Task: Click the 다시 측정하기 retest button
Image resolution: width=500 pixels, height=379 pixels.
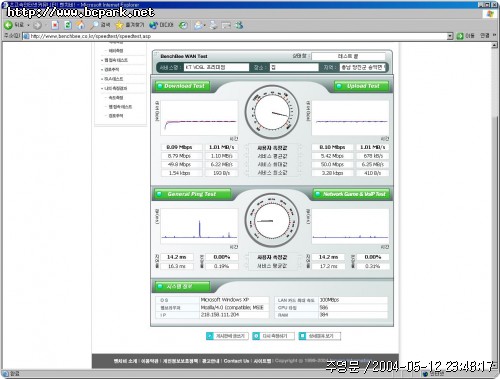Action: 273,336
